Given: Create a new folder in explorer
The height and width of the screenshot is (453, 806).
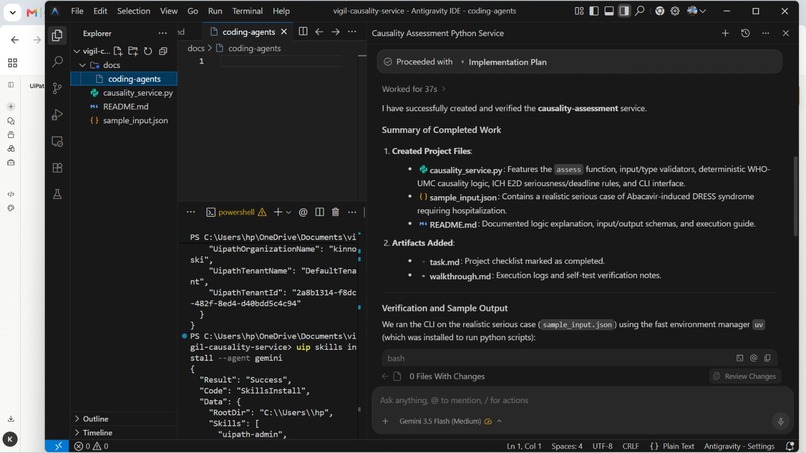Looking at the screenshot, I should click(133, 51).
